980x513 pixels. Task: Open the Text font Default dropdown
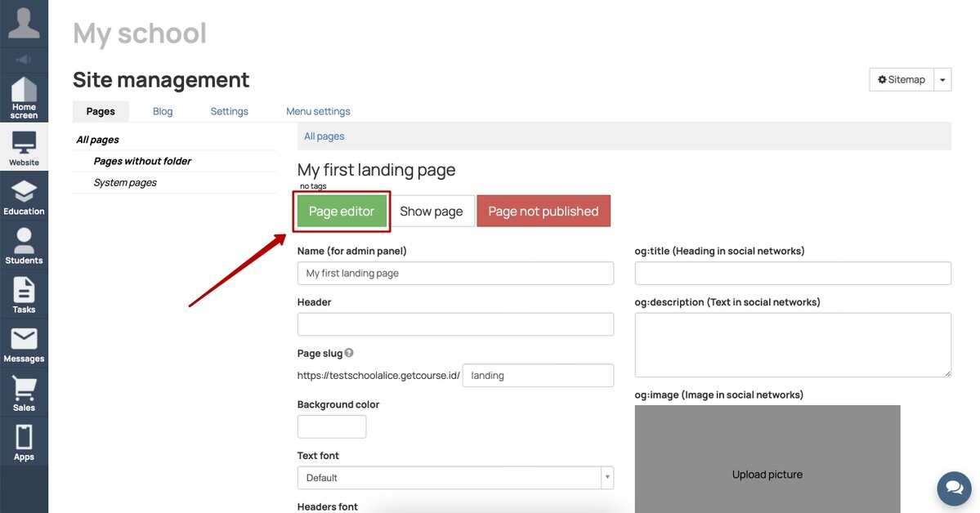click(x=455, y=477)
